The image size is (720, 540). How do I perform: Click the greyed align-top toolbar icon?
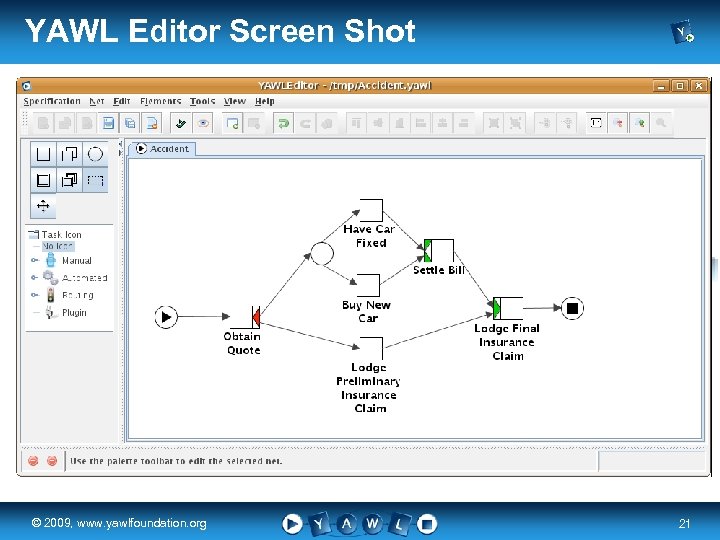[x=356, y=123]
